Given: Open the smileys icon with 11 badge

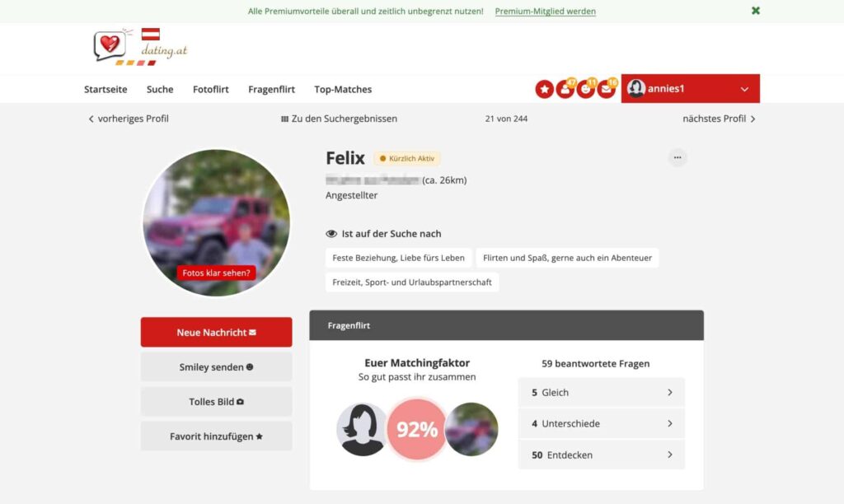Looking at the screenshot, I should pyautogui.click(x=585, y=89).
